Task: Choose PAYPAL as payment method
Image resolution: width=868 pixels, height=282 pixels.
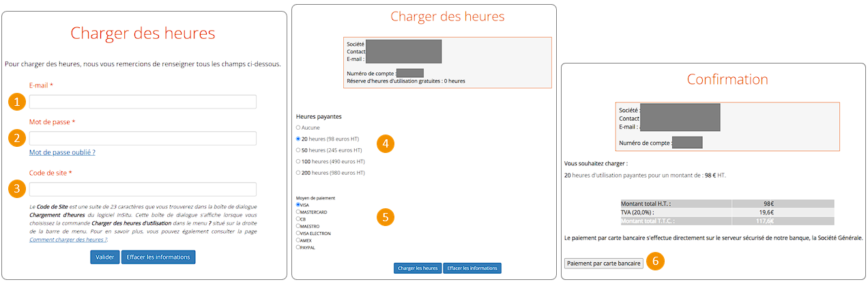Action: pos(298,247)
